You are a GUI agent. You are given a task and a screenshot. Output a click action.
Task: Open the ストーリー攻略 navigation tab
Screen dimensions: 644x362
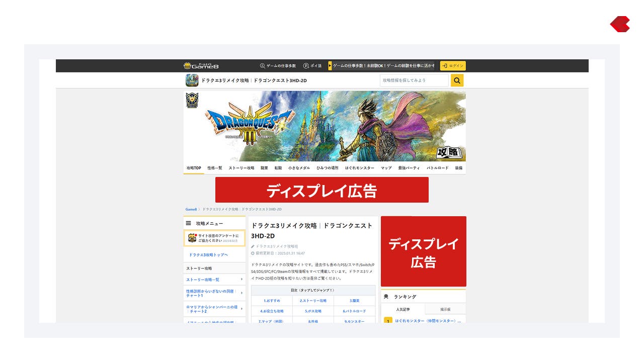click(x=242, y=168)
